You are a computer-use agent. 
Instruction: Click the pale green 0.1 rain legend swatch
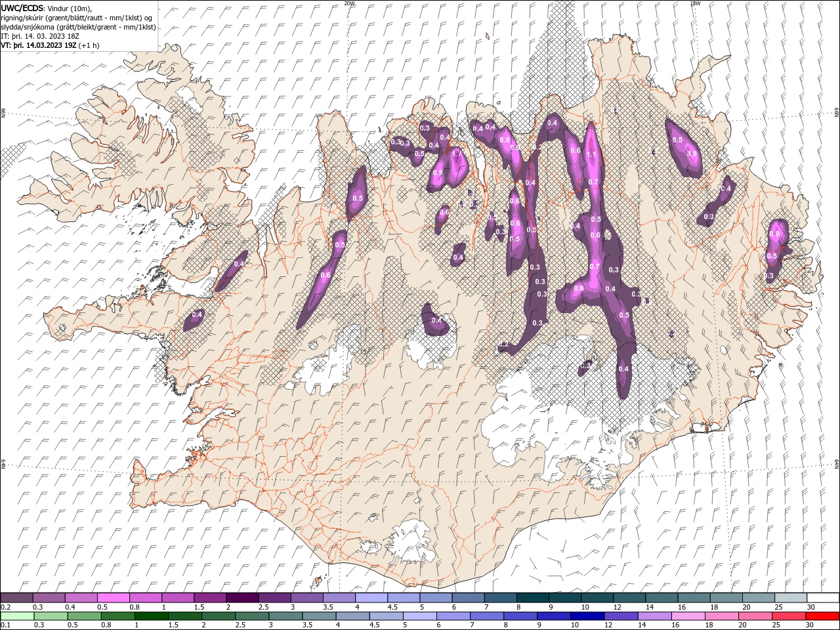pos(17,616)
